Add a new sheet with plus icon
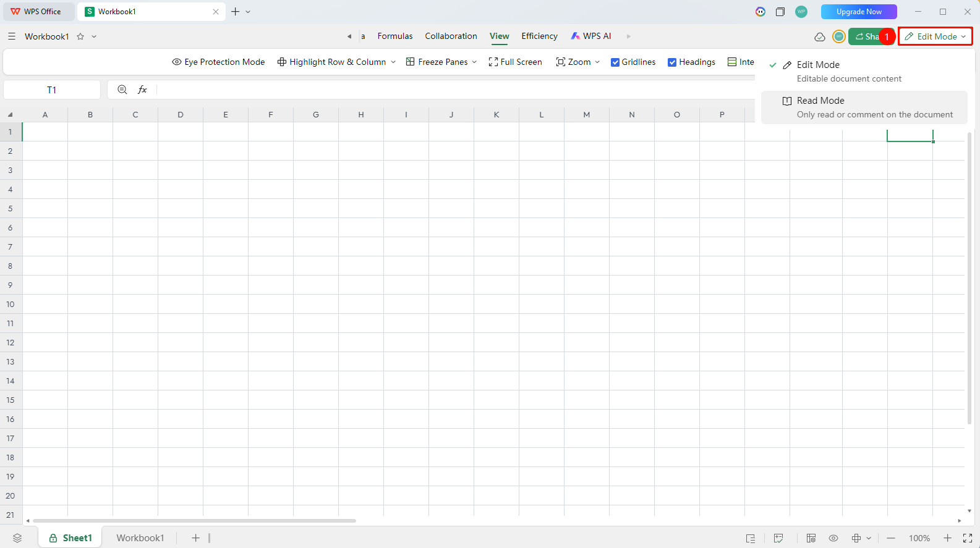 (x=195, y=538)
